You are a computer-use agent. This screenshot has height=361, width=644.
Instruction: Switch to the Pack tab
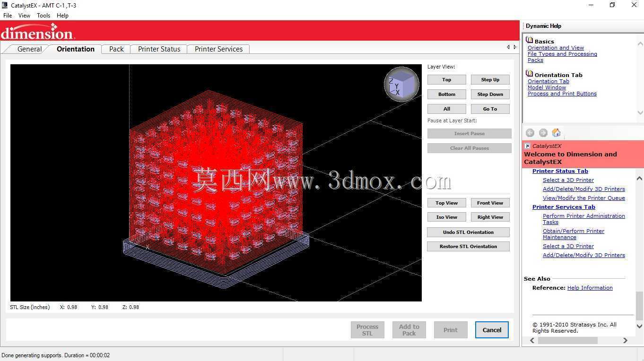[116, 49]
